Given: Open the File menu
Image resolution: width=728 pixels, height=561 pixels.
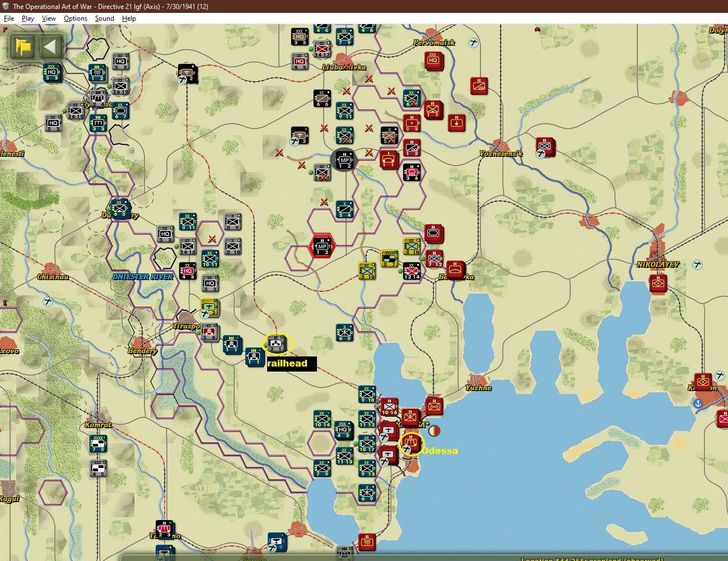Looking at the screenshot, I should click(9, 18).
